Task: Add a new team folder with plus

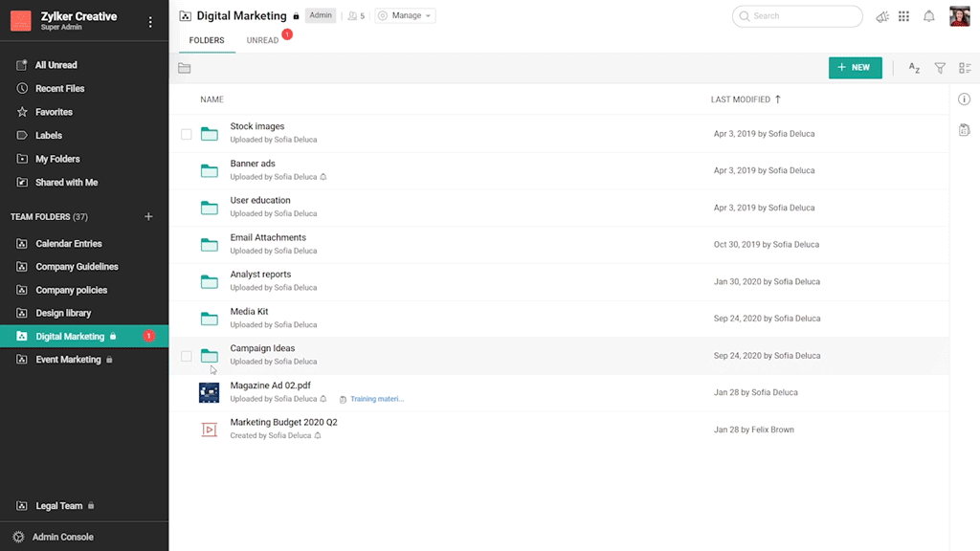Action: [148, 217]
